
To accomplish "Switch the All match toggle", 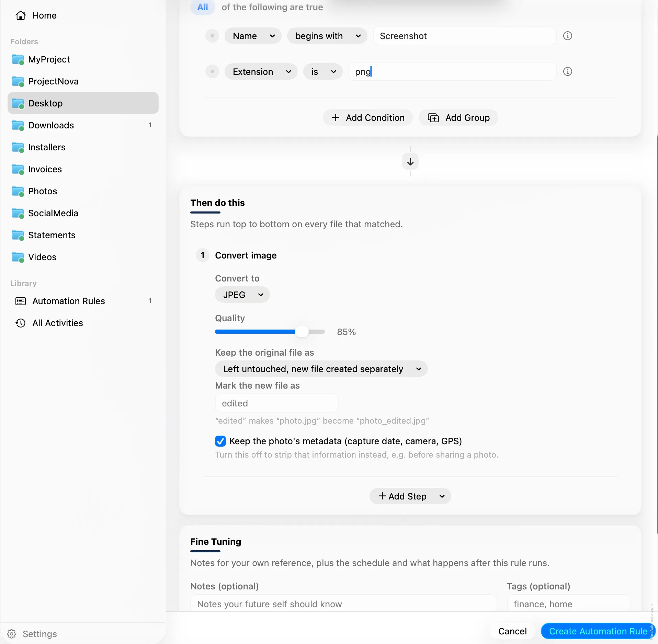I will 203,7.
